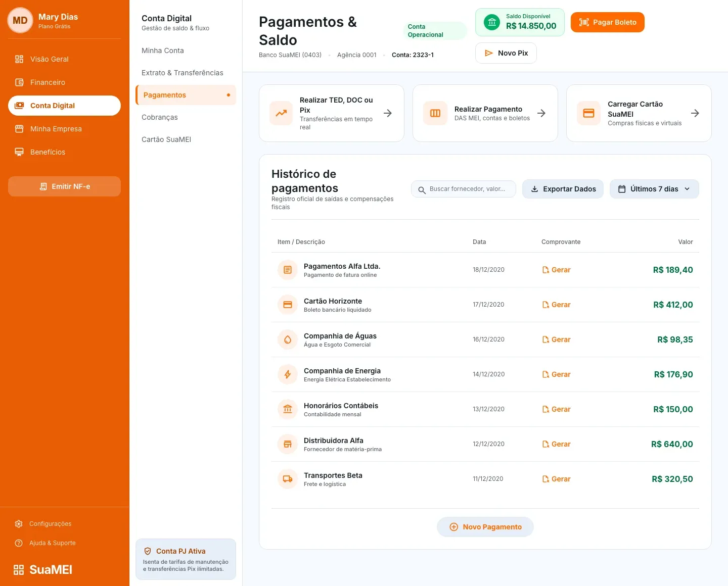Open Minha Empresa in the sidebar

coord(65,129)
